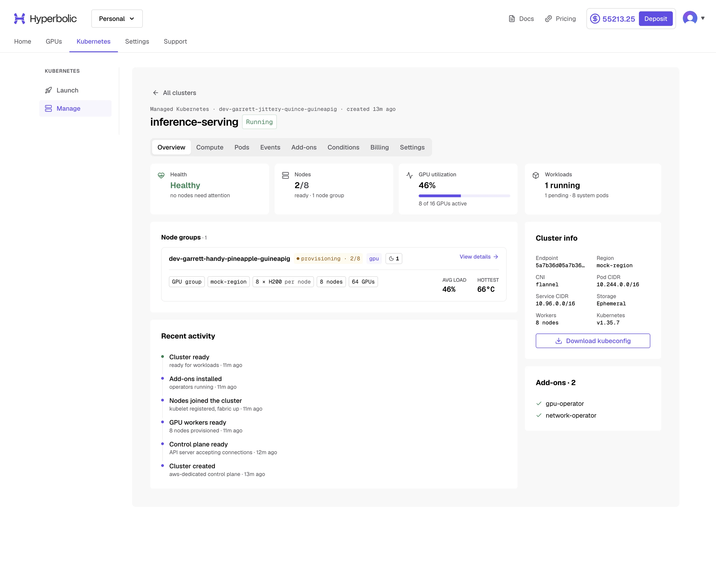
Task: Switch to the Compute tab
Action: click(210, 147)
